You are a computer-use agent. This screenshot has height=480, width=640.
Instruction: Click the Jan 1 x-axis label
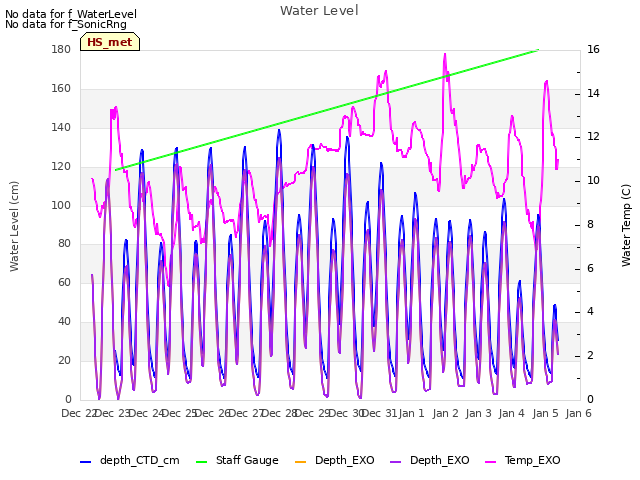point(411,413)
